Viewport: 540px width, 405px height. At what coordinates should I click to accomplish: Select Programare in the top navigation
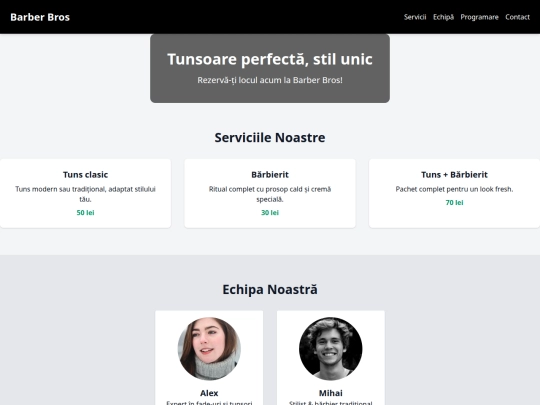pos(479,17)
